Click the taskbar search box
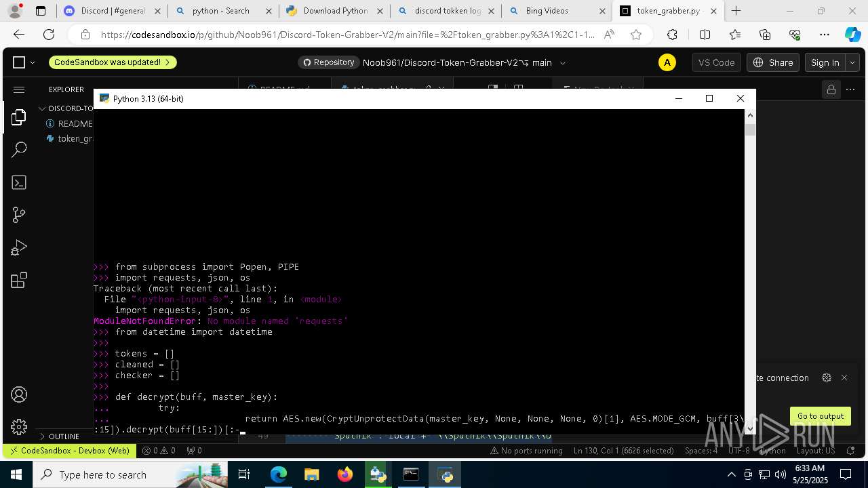 click(130, 474)
